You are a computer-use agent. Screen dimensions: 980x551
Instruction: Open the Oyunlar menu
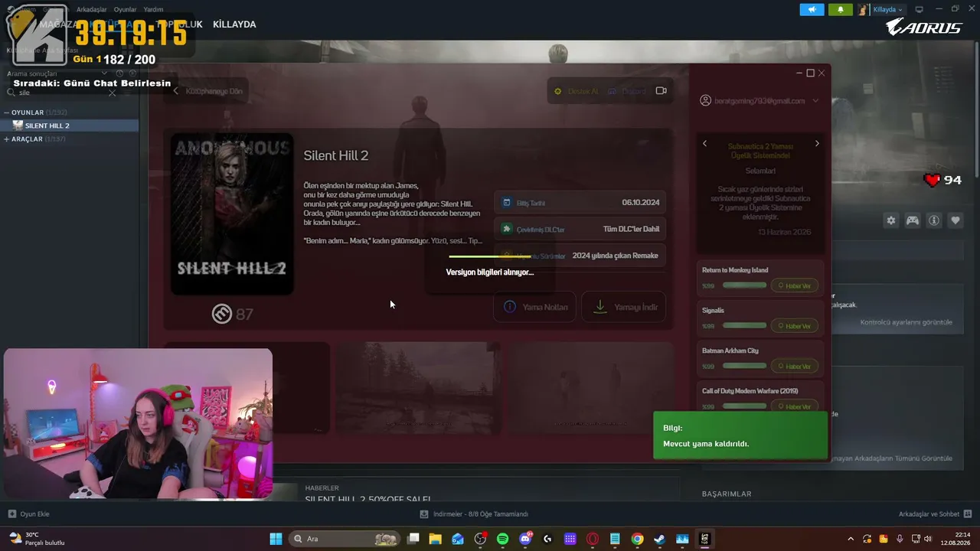click(126, 10)
